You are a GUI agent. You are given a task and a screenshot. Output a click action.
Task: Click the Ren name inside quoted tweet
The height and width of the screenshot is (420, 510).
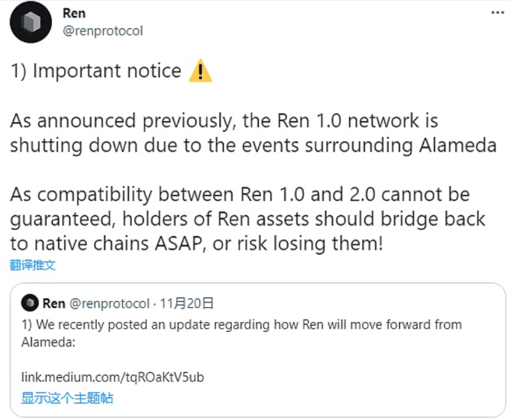54,303
